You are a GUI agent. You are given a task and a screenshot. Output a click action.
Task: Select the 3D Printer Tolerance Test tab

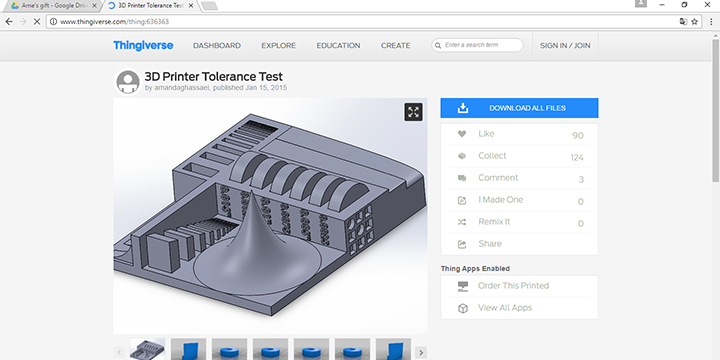pos(150,6)
